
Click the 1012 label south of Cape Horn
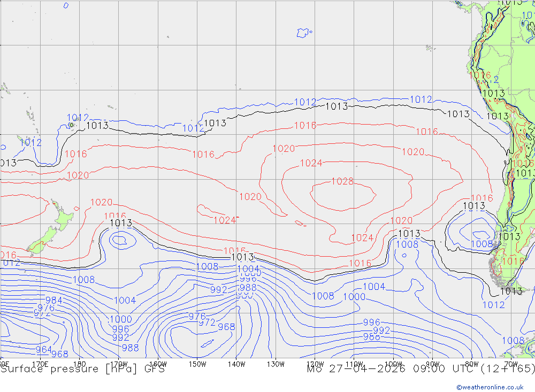point(493,305)
